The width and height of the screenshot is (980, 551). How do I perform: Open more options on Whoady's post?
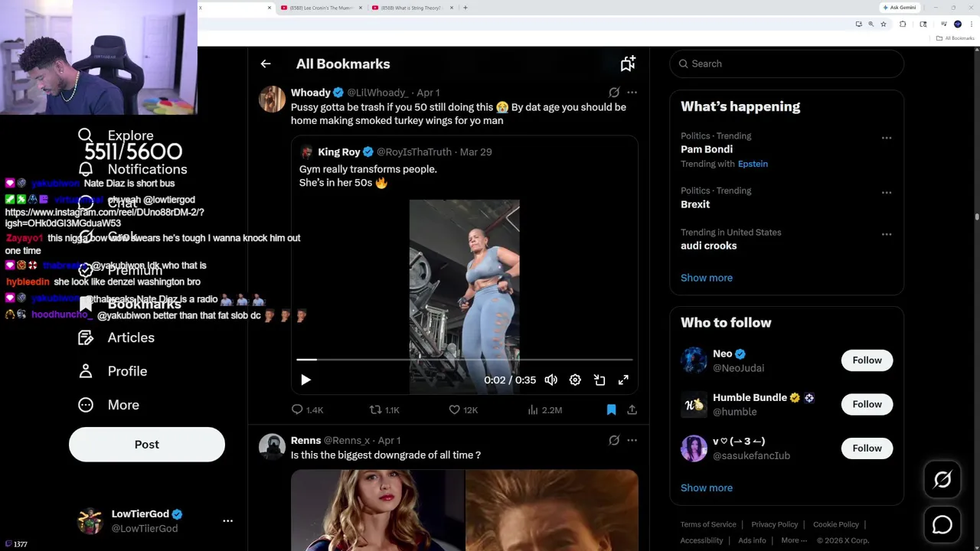pos(632,93)
